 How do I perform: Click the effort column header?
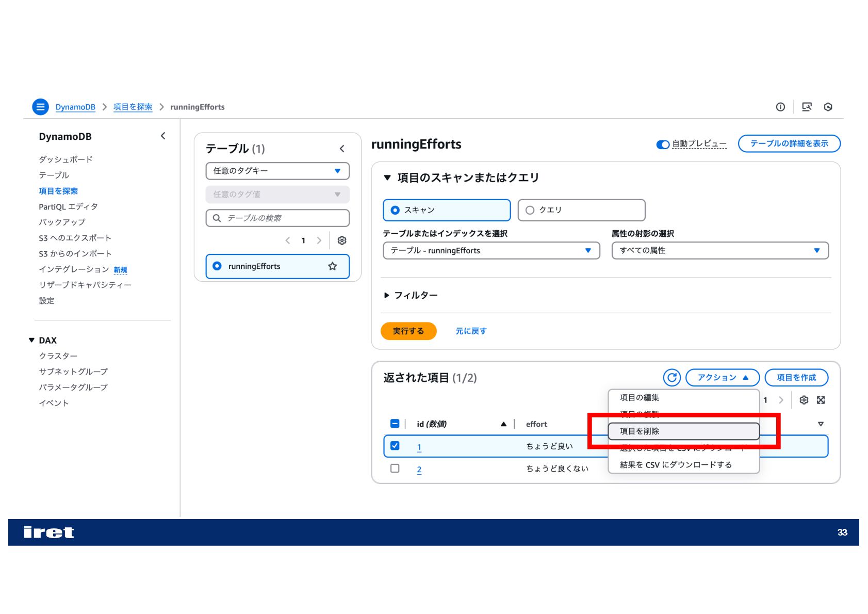pos(536,424)
